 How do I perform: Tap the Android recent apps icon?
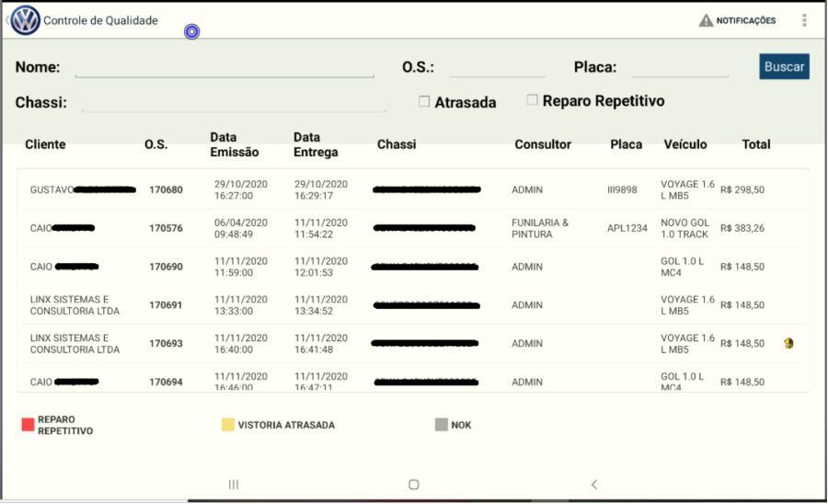(x=234, y=484)
